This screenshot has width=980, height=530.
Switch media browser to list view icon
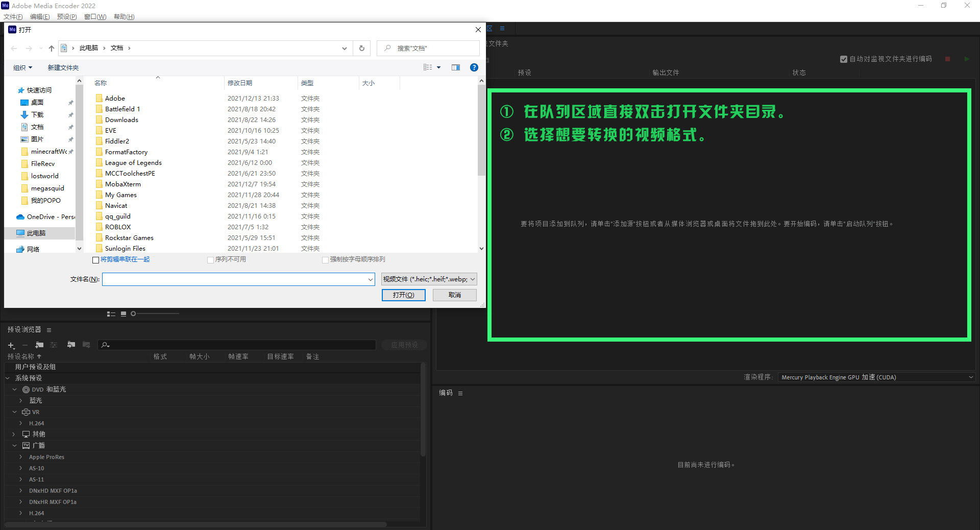(x=111, y=314)
